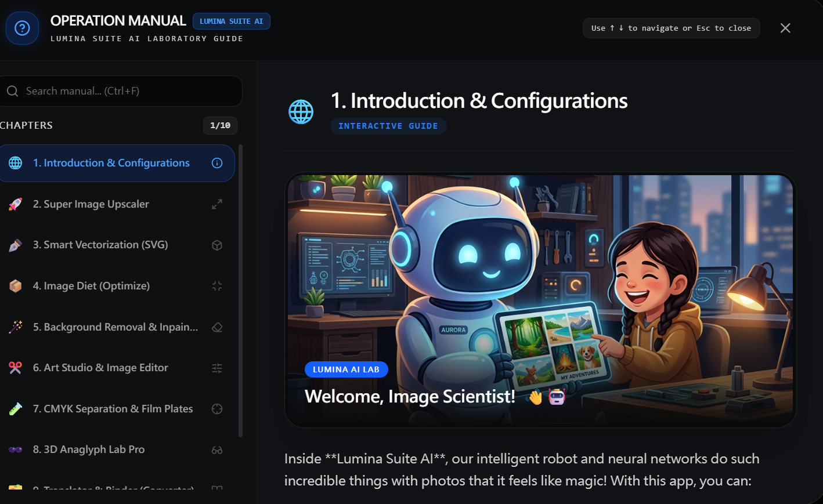Click the globe icon next to chapter heading
Screen dimensions: 823x504
click(301, 111)
